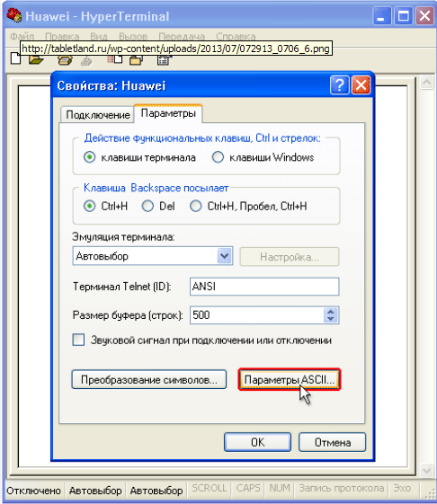
Task: Click the Call telephone toolbar icon
Action: 65,60
